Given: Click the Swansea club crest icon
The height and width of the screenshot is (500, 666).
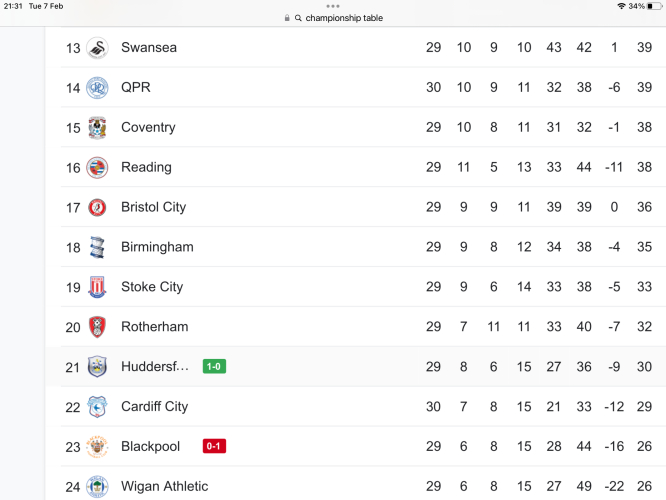Looking at the screenshot, I should [97, 48].
